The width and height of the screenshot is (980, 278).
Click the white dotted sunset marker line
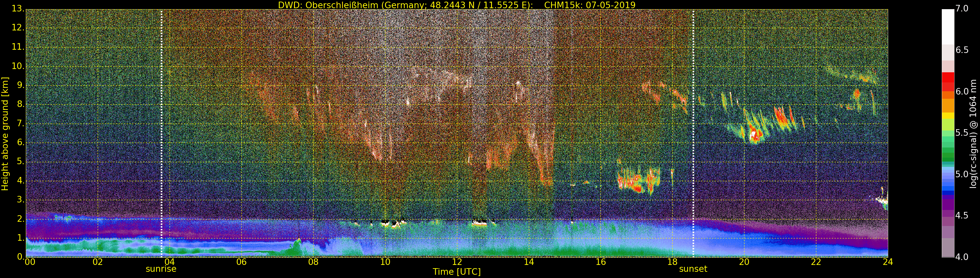(693, 133)
